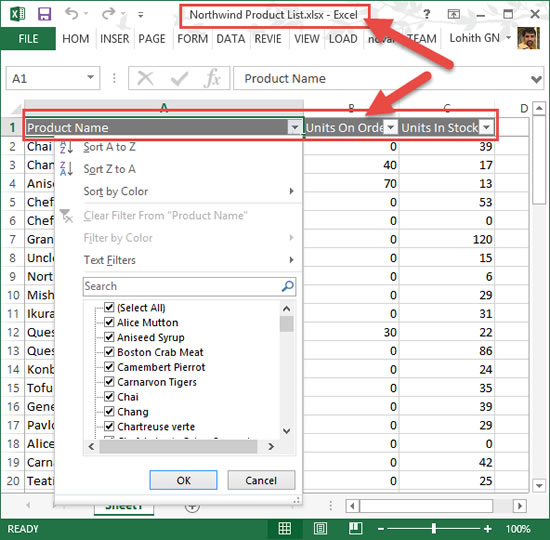Open the PAGE LAYOUT ribbon tab

152,39
